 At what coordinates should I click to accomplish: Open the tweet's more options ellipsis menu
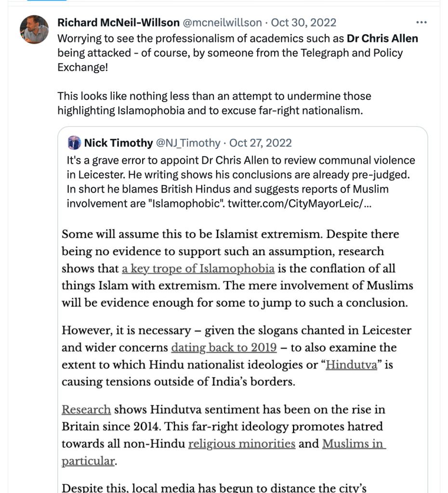coord(422,23)
